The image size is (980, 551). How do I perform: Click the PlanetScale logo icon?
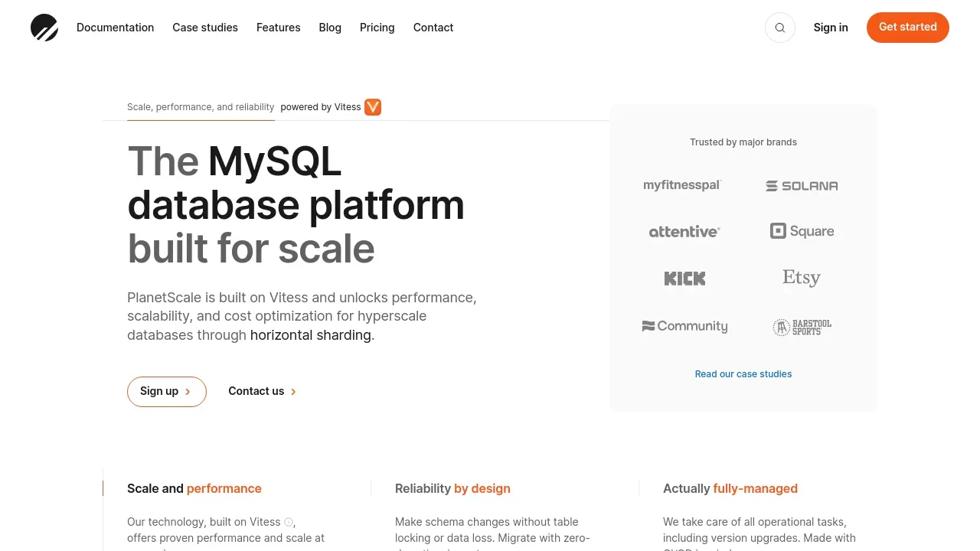44,28
